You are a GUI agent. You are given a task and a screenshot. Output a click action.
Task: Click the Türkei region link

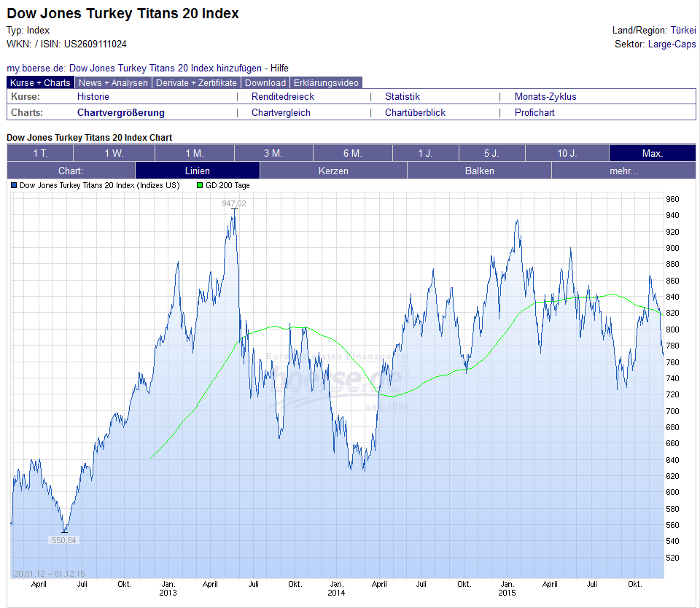(683, 31)
